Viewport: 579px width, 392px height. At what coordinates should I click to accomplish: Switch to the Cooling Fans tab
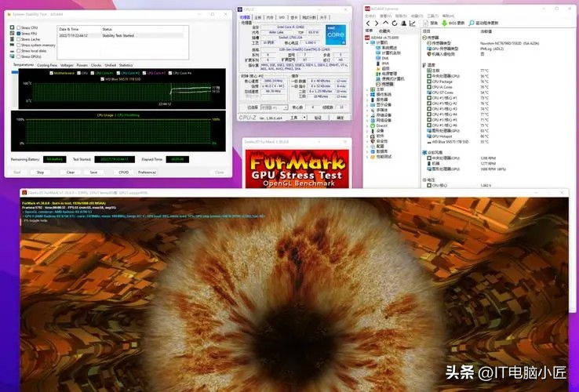47,65
